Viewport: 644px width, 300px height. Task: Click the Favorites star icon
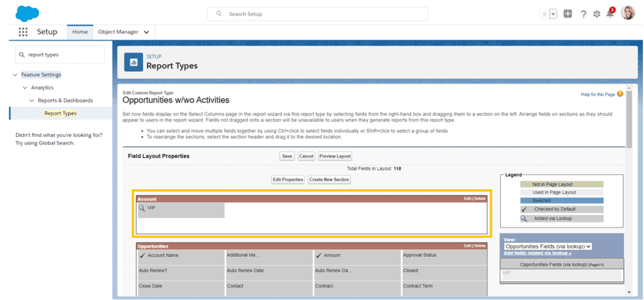coord(545,14)
